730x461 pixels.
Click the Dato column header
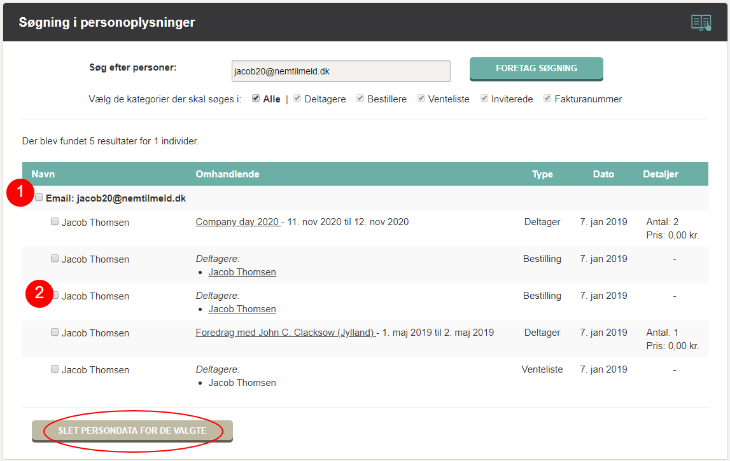click(603, 174)
